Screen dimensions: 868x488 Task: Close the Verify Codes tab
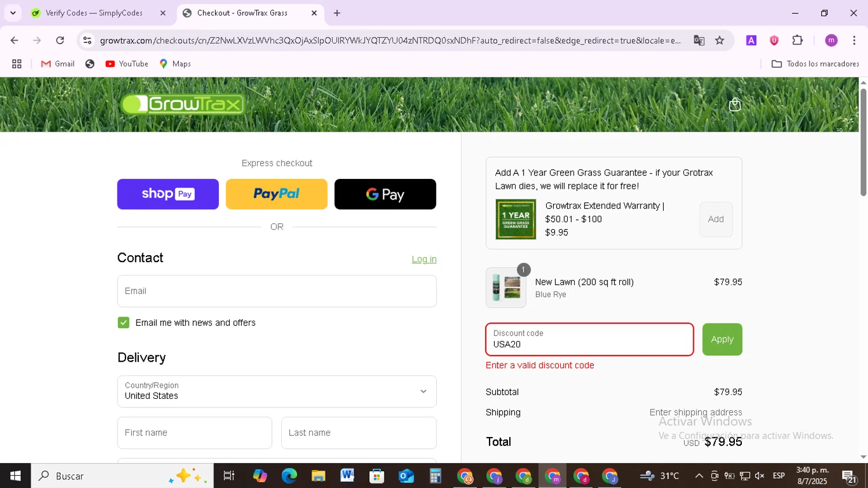pos(163,13)
